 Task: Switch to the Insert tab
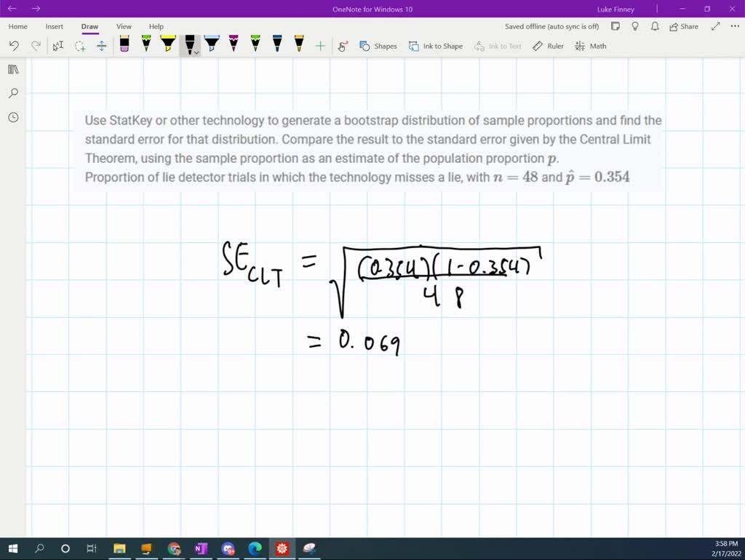click(x=54, y=26)
